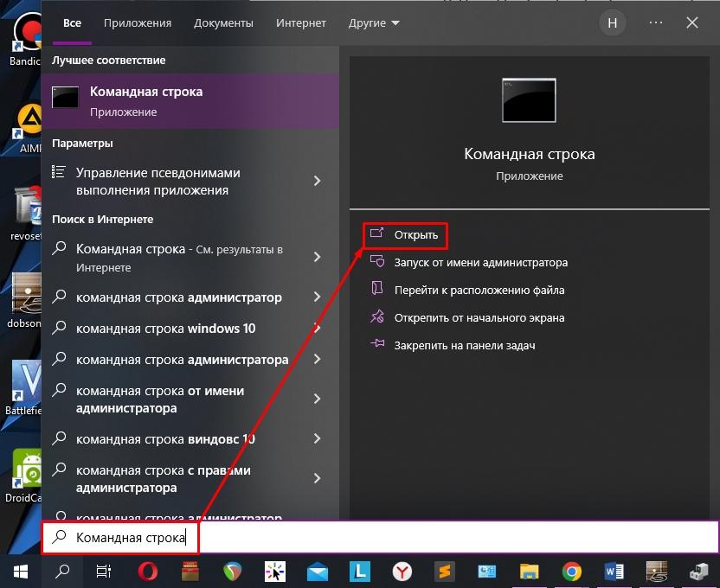Click the green shield app on the taskbar

(x=233, y=572)
